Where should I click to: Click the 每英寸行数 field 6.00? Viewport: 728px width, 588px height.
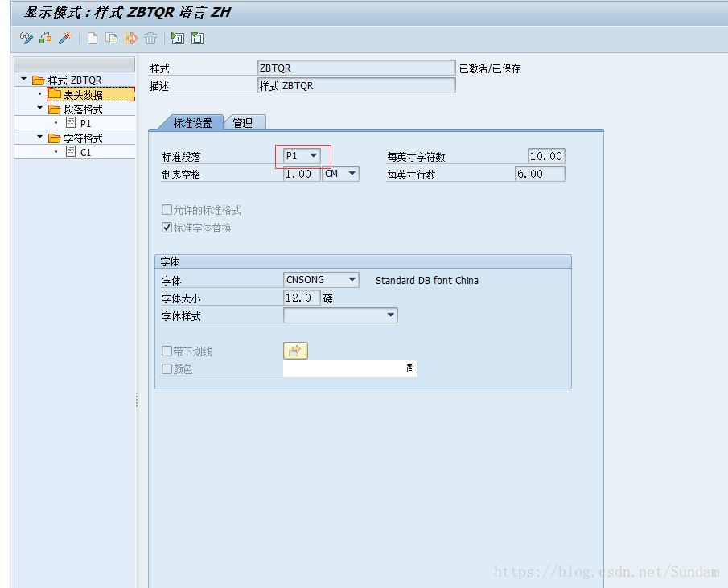[540, 174]
